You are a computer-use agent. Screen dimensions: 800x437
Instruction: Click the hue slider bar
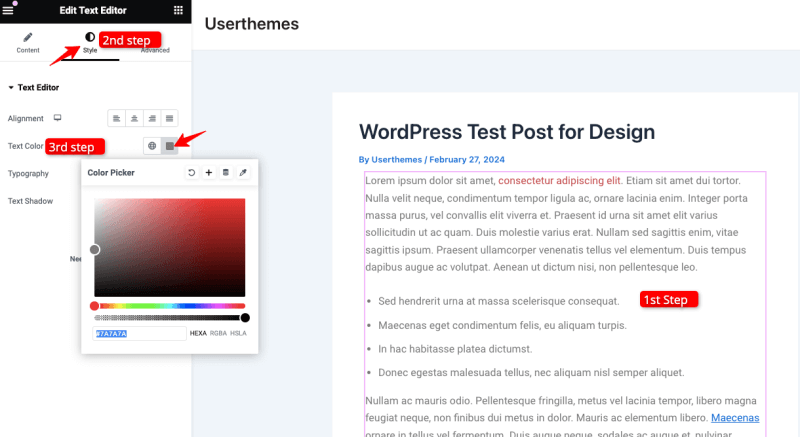(169, 306)
